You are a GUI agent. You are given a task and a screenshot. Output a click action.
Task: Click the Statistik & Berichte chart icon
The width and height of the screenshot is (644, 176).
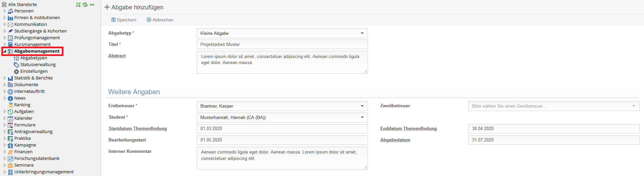pyautogui.click(x=10, y=78)
